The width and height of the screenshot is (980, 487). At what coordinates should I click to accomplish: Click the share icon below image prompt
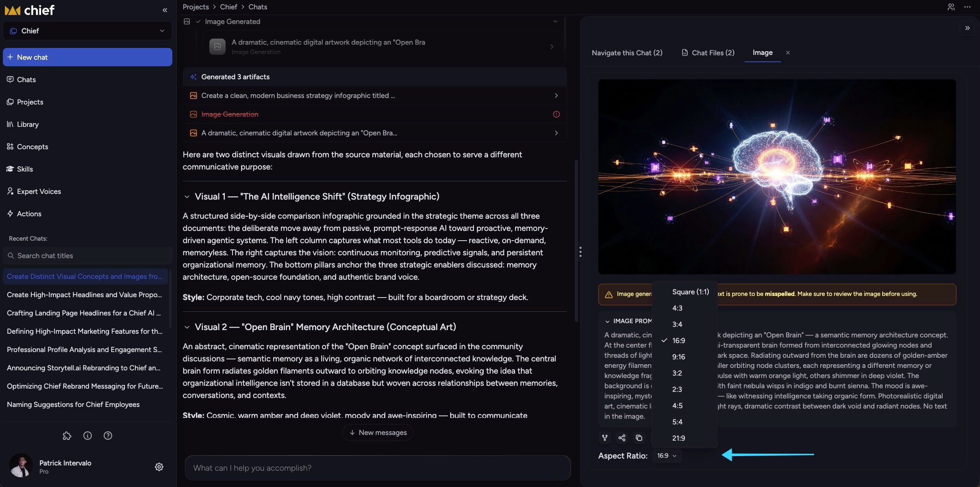click(x=622, y=438)
